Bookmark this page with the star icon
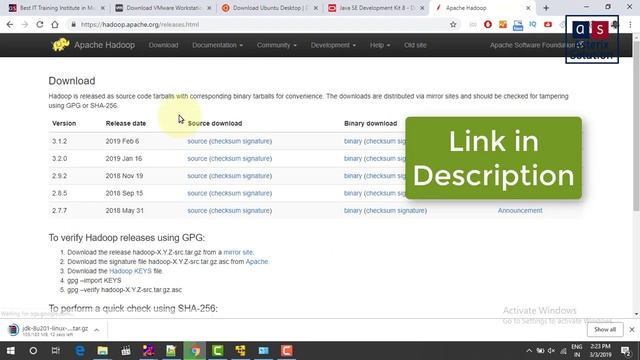 (x=453, y=24)
